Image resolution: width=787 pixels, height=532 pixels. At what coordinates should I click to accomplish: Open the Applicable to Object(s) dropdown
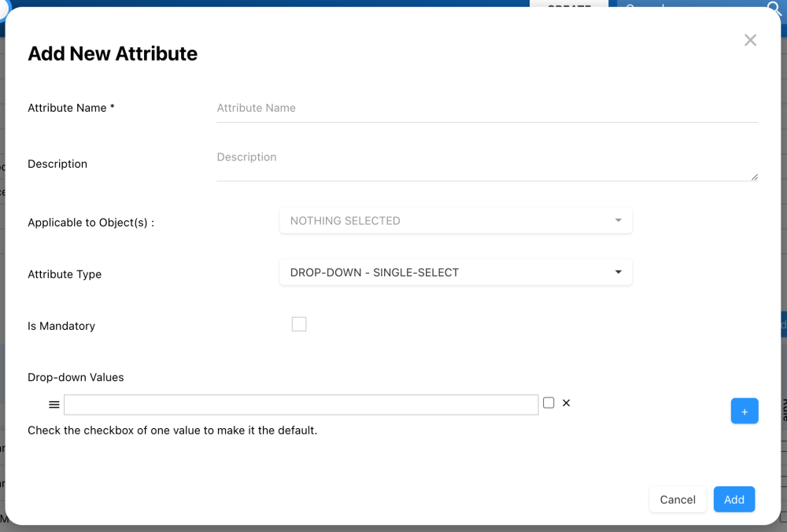click(x=456, y=221)
